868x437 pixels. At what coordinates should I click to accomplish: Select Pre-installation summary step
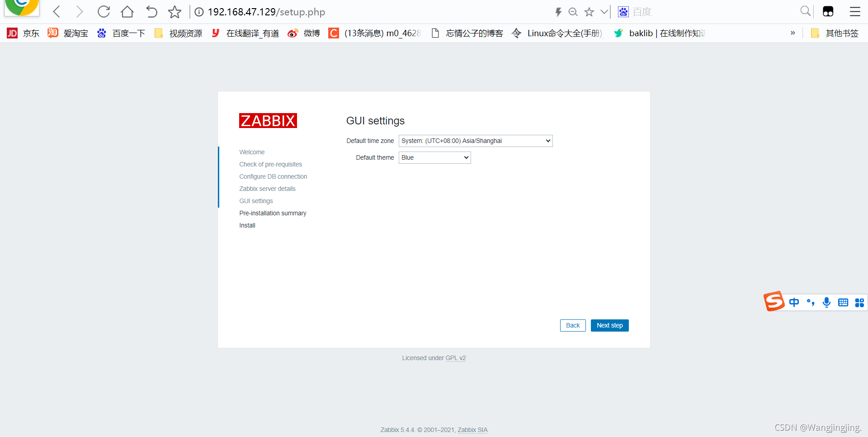click(273, 213)
